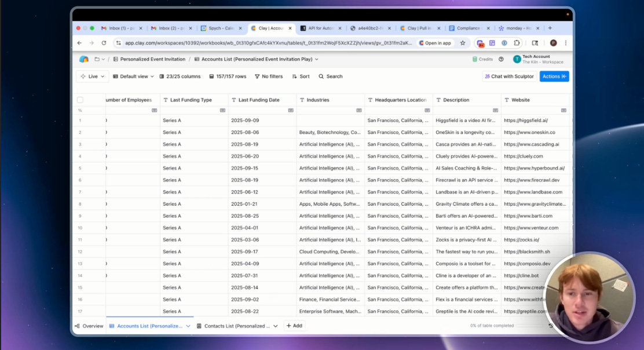Click https://www.oneskin.co cell

pos(535,132)
